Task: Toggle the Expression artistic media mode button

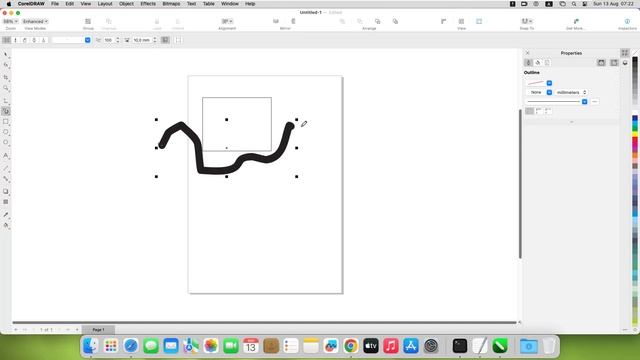Action: [x=44, y=40]
